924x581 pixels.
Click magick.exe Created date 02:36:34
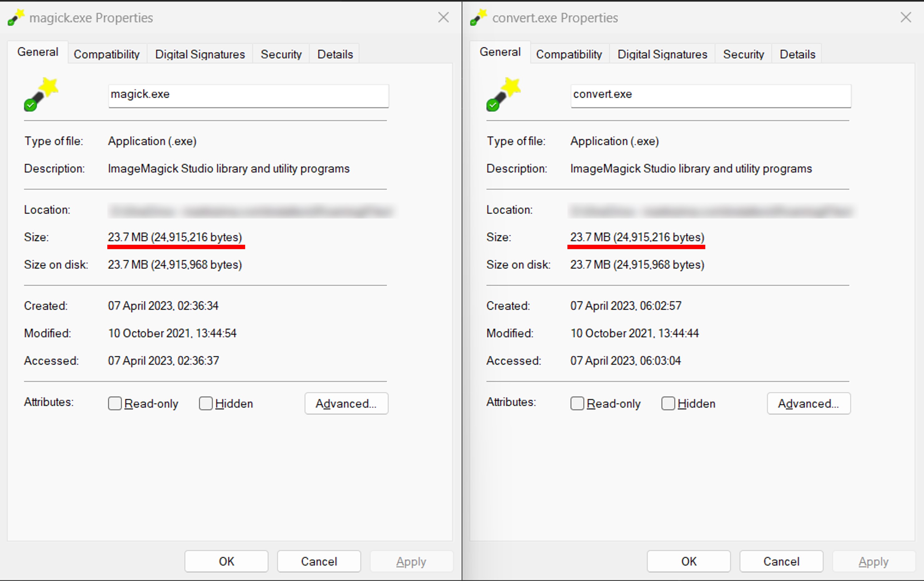(163, 306)
